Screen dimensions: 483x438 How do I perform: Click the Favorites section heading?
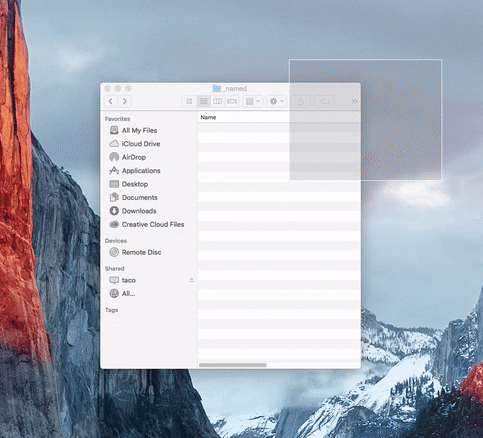117,119
